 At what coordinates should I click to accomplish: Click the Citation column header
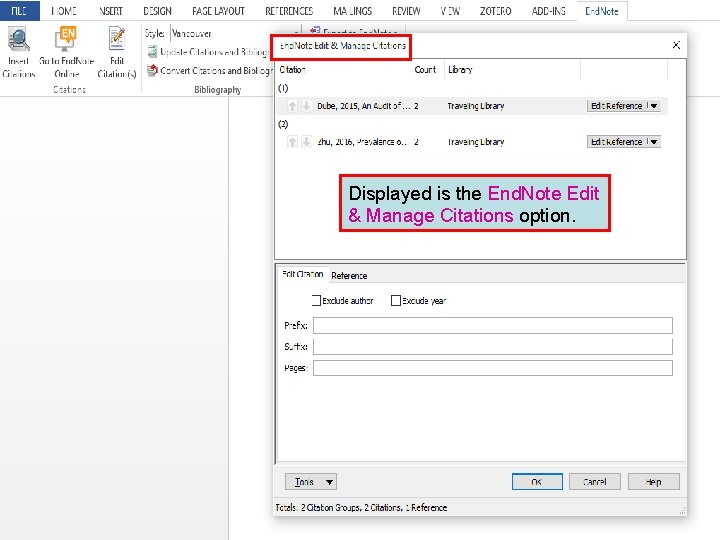[292, 70]
